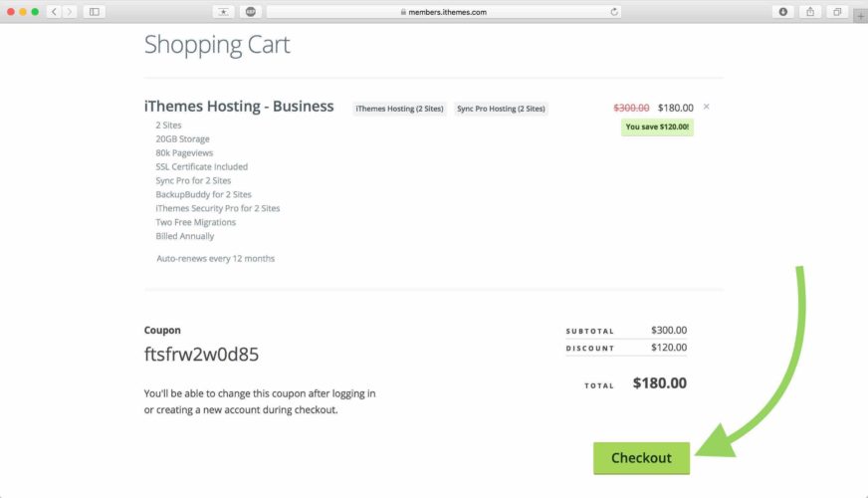Screen dimensions: 868x498
Task: Click the round extension icon beside address bar
Action: click(250, 12)
